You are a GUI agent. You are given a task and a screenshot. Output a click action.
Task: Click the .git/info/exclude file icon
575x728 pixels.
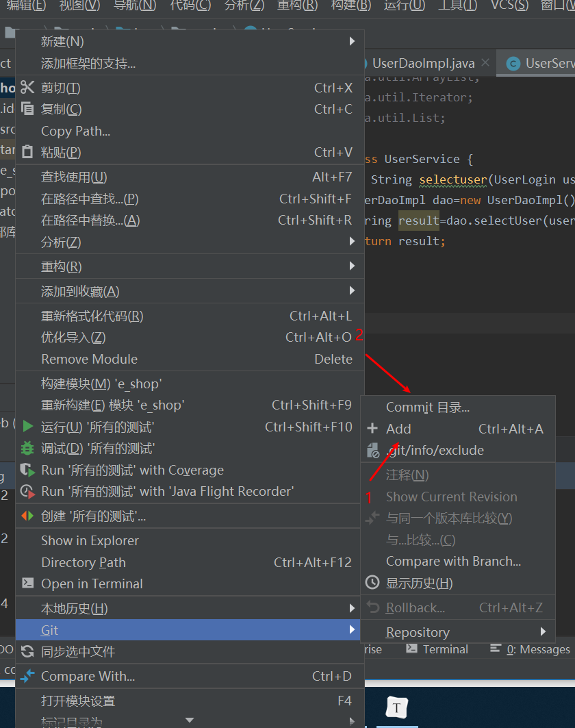373,450
